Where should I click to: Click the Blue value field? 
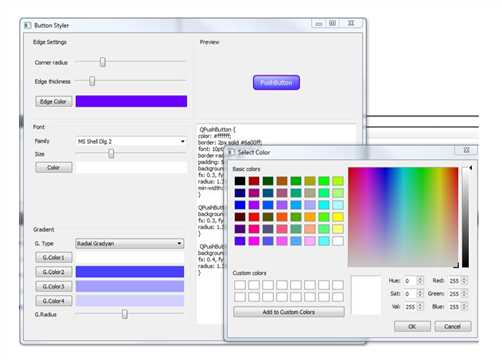pos(455,307)
